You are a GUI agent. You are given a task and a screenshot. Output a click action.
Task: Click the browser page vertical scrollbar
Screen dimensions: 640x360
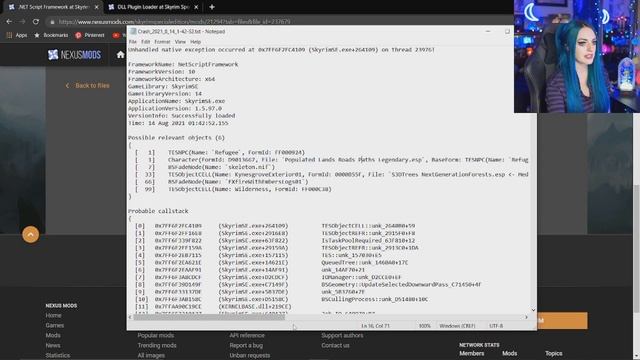637,249
